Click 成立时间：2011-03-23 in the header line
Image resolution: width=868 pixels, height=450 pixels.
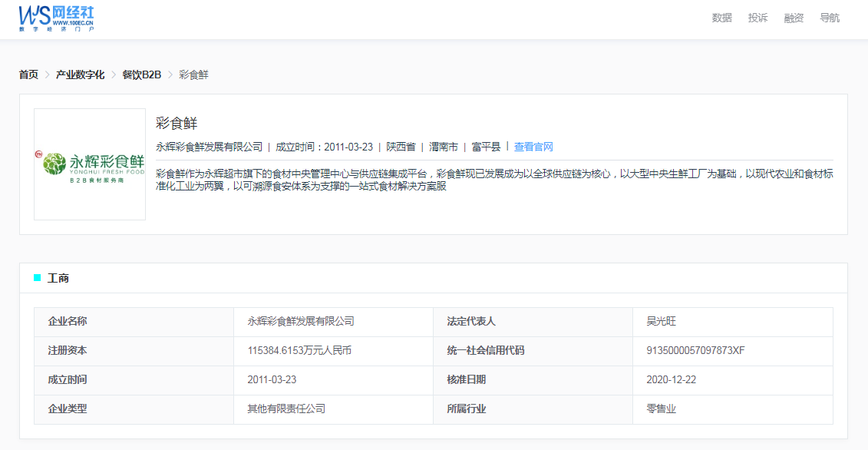[x=325, y=147]
